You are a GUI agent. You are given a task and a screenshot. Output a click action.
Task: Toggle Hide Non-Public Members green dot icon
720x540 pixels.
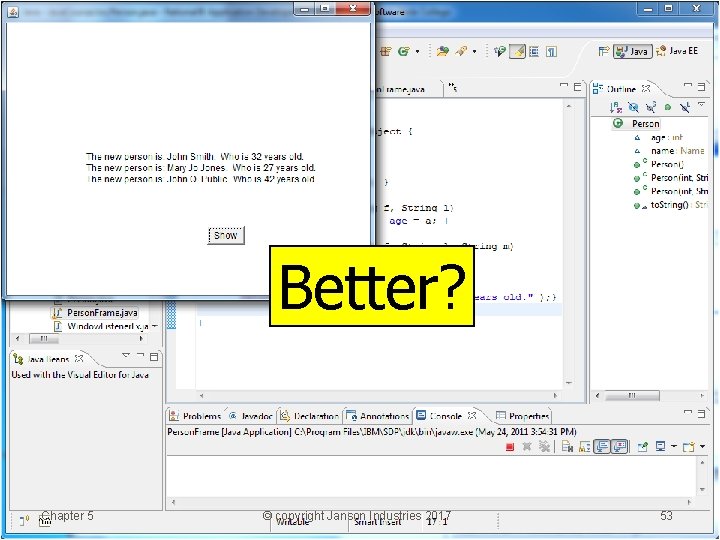pyautogui.click(x=668, y=107)
